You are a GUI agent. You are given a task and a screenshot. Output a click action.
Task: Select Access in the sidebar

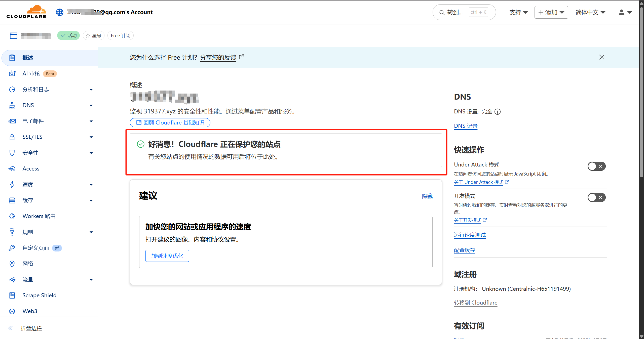coord(31,168)
